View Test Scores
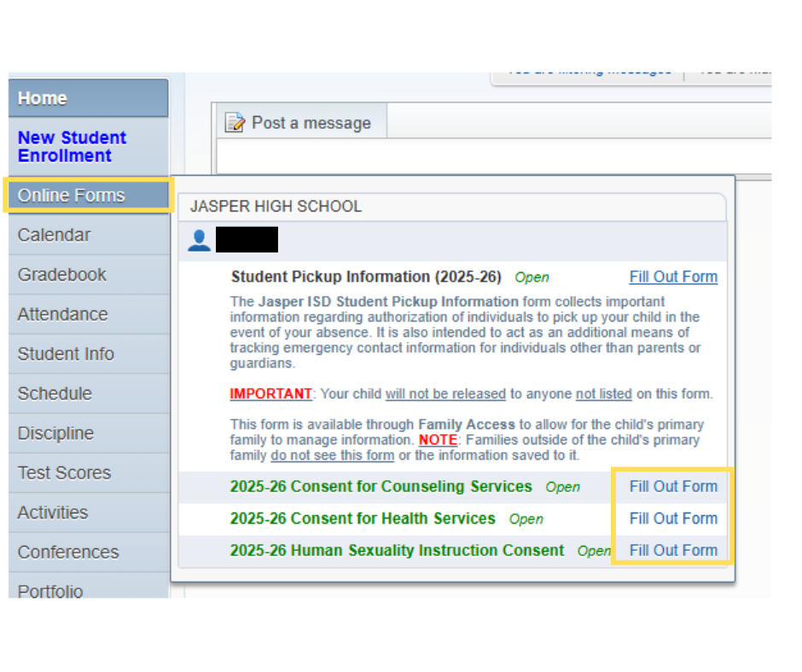This screenshot has height=672, width=802. tap(89, 473)
